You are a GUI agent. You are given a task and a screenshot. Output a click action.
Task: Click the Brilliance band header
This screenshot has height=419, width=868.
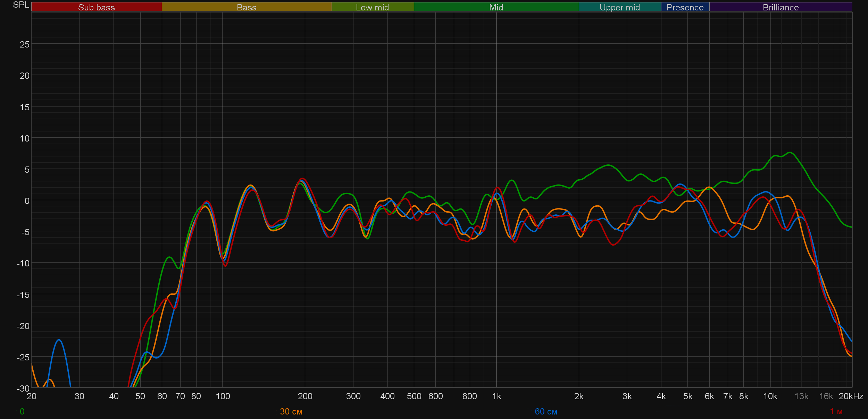pos(781,7)
